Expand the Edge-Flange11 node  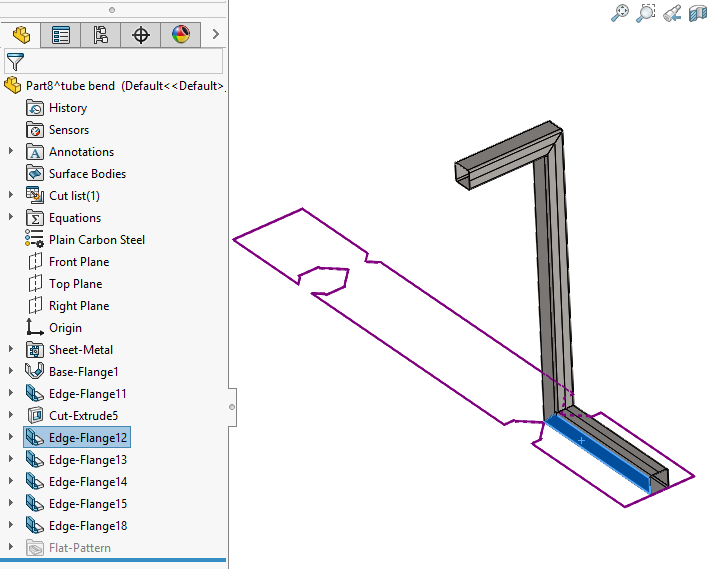click(x=11, y=392)
